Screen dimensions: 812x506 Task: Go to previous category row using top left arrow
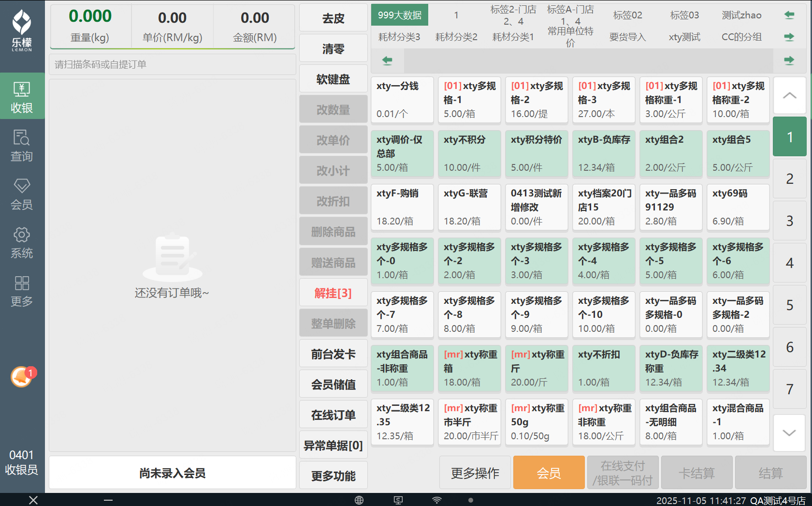[789, 15]
